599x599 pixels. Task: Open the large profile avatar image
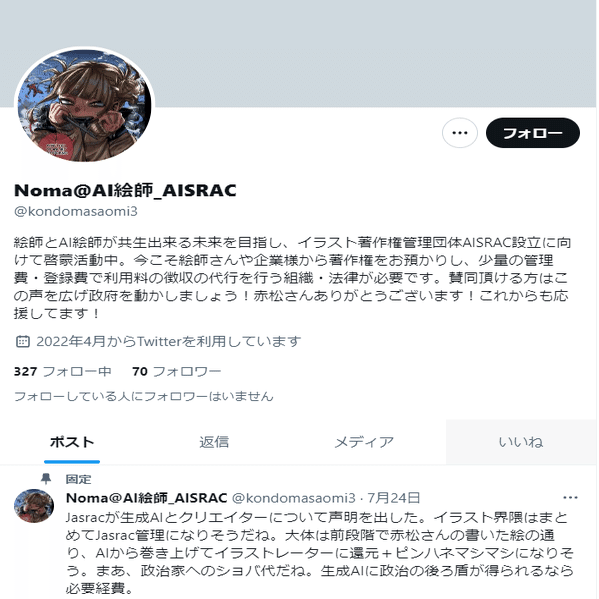84,105
